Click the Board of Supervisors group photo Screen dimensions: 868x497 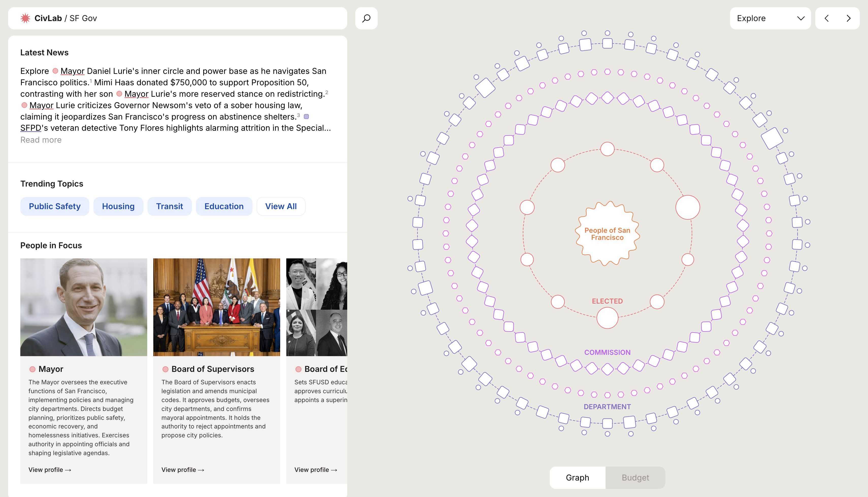[216, 307]
